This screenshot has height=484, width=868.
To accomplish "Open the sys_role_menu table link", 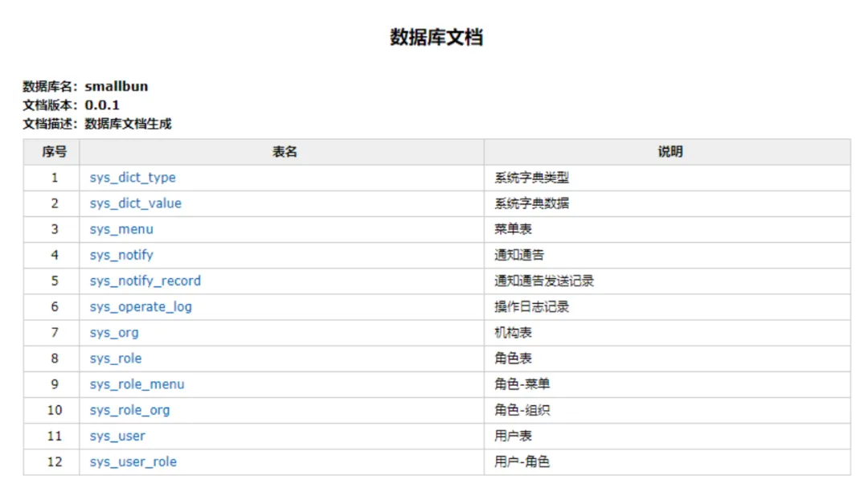I will pos(137,384).
